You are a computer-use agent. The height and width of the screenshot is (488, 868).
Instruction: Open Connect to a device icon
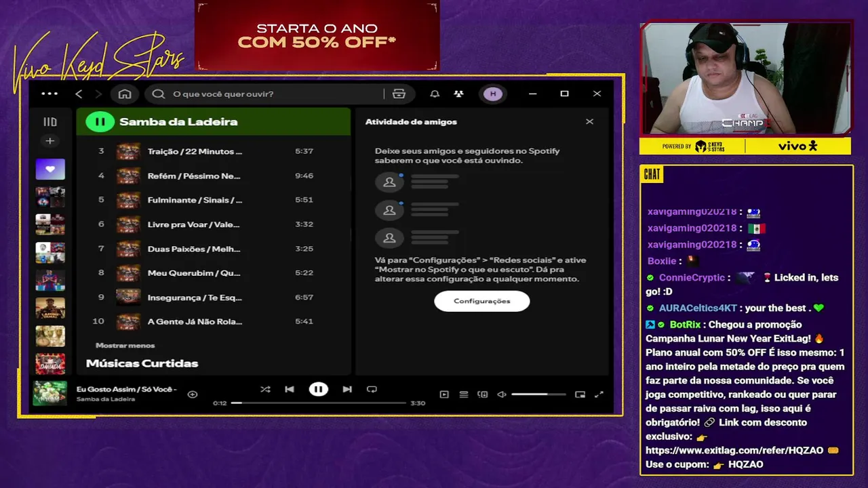coord(483,394)
